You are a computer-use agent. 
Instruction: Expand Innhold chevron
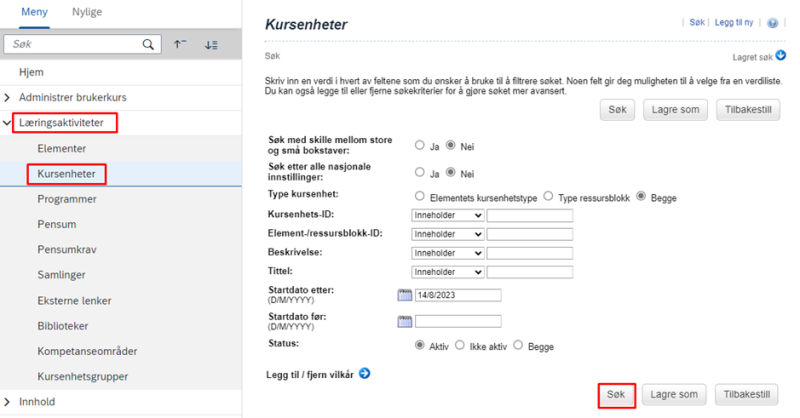7,402
